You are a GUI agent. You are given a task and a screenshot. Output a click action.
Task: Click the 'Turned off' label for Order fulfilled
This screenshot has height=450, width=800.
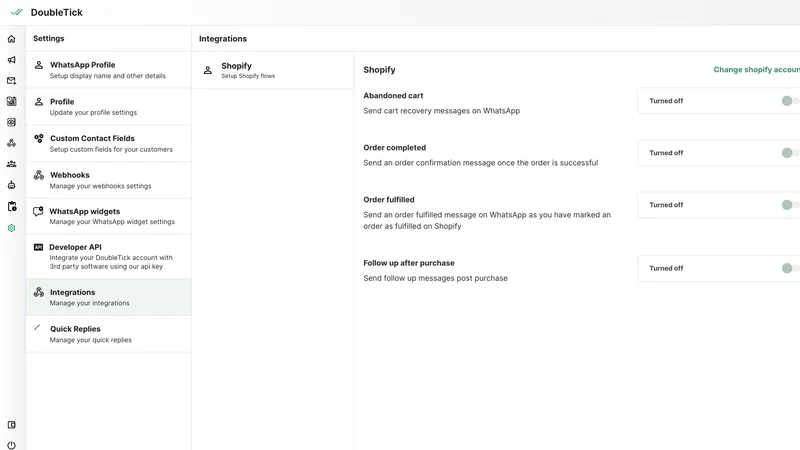pyautogui.click(x=666, y=205)
